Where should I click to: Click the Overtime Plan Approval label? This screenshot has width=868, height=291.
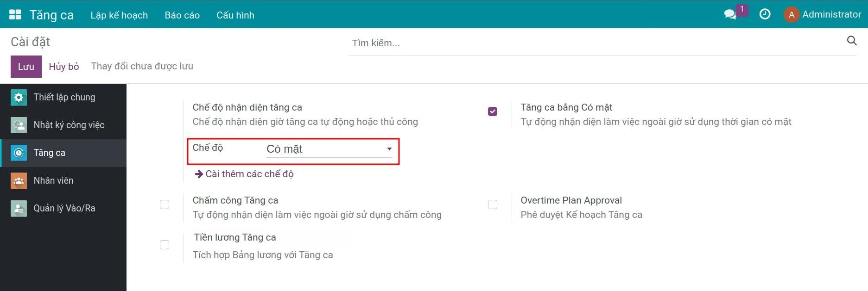[571, 200]
